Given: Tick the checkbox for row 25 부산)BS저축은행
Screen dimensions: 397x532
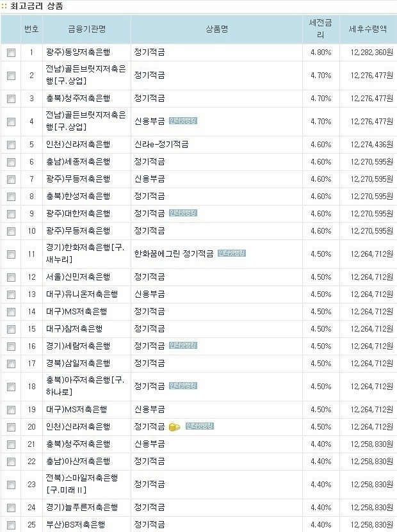Looking at the screenshot, I should 11,525.
